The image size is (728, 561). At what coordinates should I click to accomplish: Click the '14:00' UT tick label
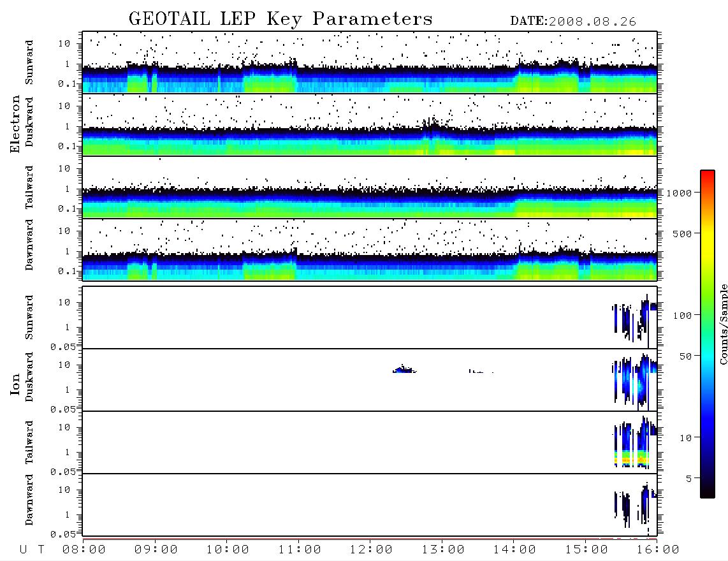click(514, 550)
